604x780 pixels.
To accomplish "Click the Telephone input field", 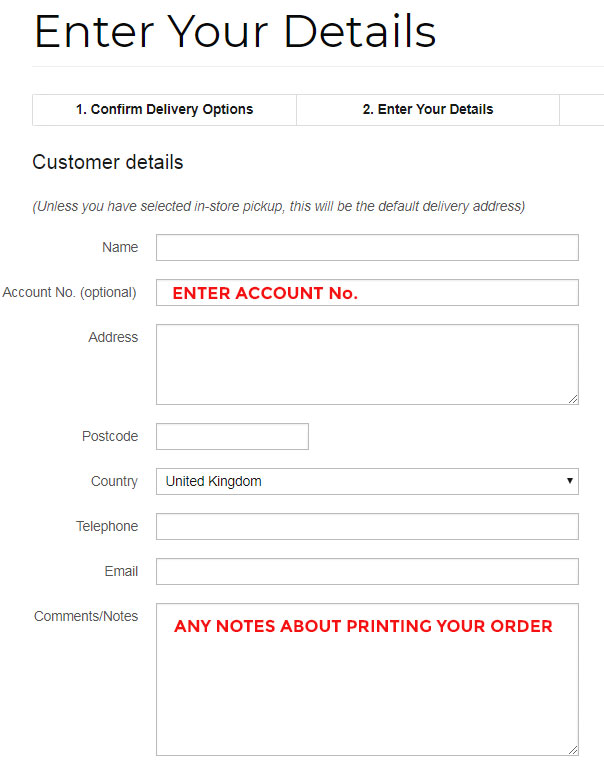I will pos(367,527).
